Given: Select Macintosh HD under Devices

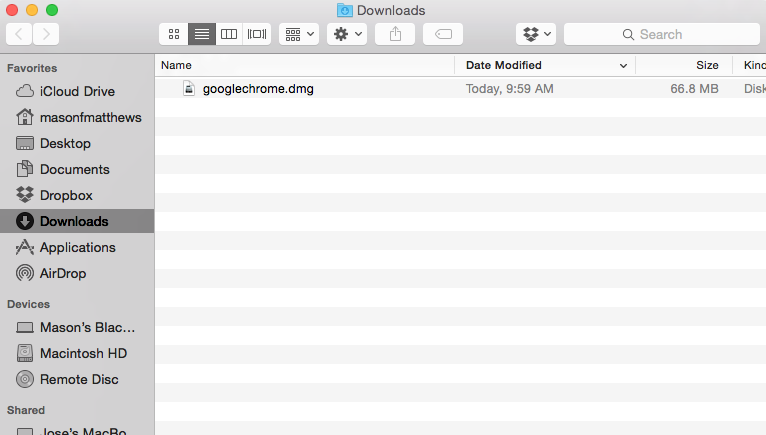Looking at the screenshot, I should point(83,353).
